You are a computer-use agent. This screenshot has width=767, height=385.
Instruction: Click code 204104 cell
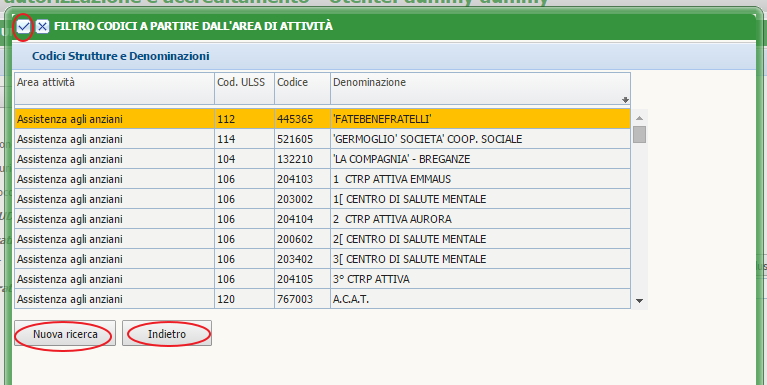[302, 219]
